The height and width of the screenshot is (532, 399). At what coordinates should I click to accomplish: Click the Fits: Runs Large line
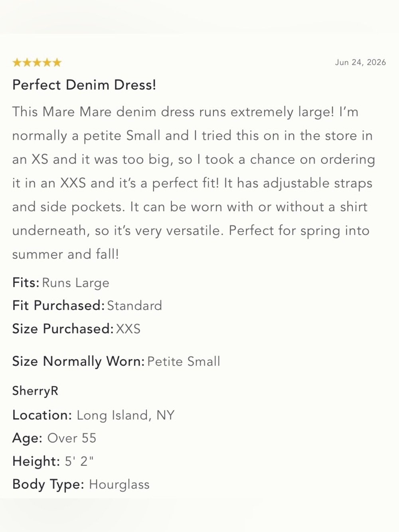pyautogui.click(x=61, y=283)
